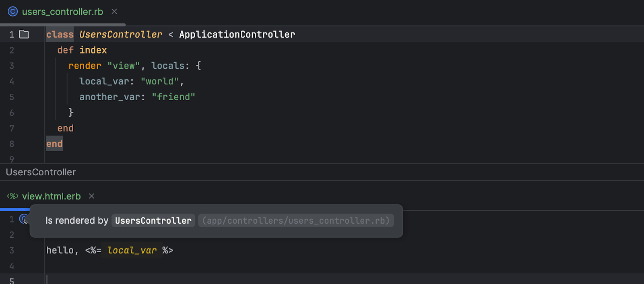Click the UsersController class name in code
Viewport: 644px width, 284px height.
[x=121, y=35]
